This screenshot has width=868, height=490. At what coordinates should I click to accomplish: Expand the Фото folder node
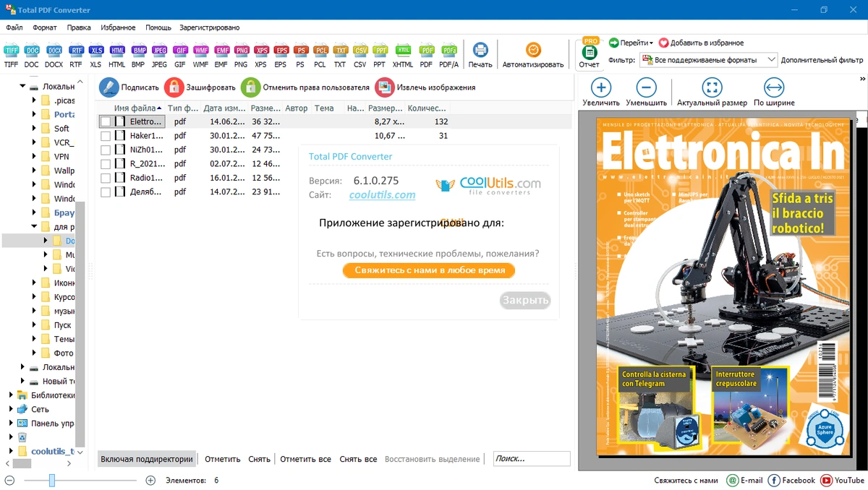34,353
